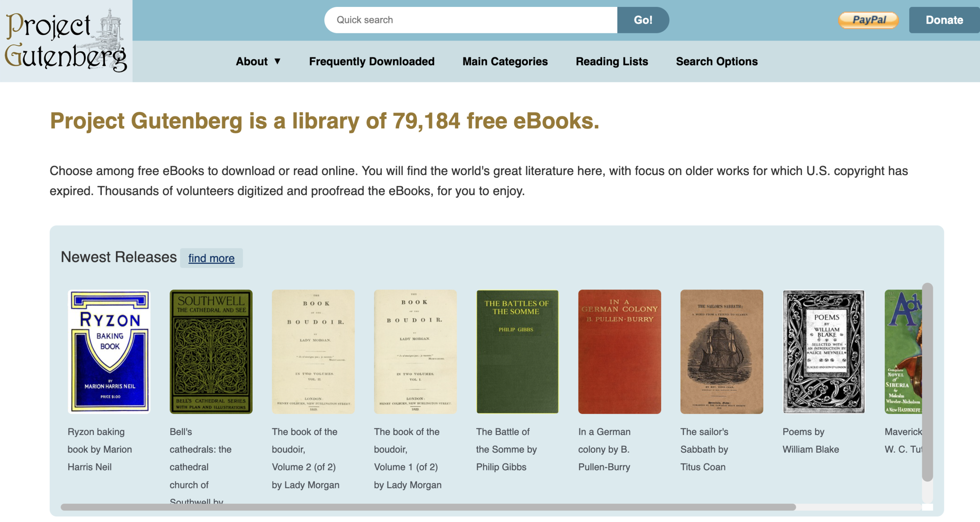Screen dimensions: 980x522
Task: Click the 'Newest Releases' heading
Action: pos(119,257)
